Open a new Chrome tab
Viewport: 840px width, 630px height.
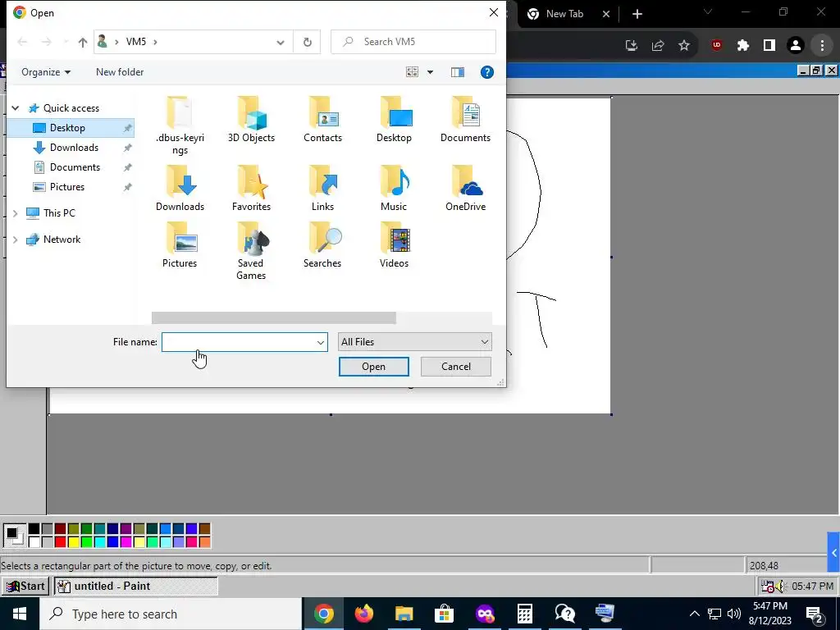637,14
